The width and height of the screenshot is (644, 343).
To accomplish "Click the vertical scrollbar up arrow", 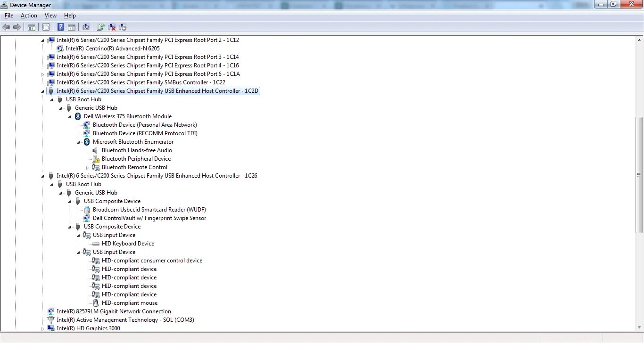I will [x=639, y=39].
